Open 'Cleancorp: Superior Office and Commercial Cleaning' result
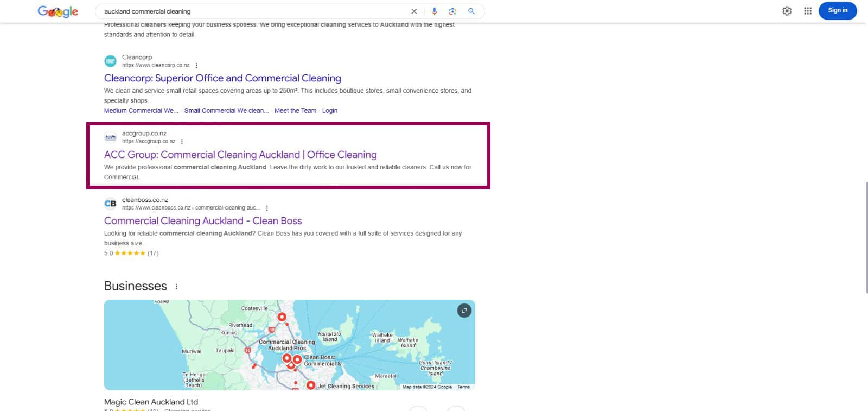The width and height of the screenshot is (868, 411). pos(222,78)
